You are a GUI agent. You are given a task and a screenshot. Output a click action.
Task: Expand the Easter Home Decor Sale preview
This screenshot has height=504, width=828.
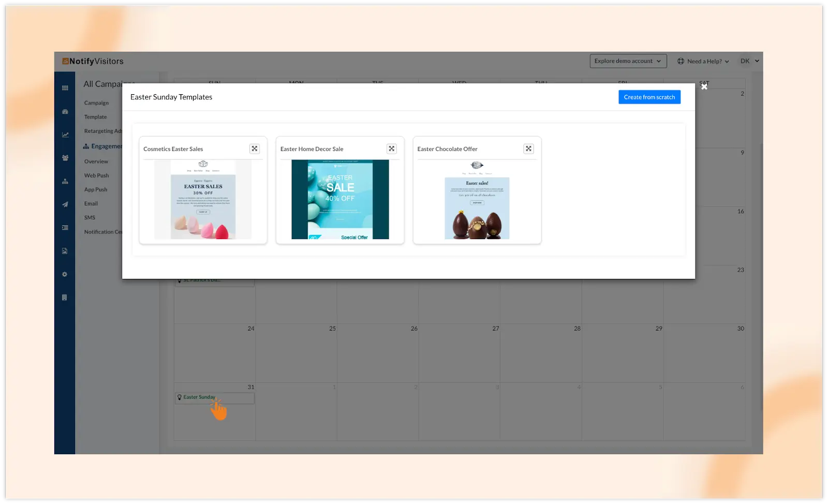[x=392, y=149]
